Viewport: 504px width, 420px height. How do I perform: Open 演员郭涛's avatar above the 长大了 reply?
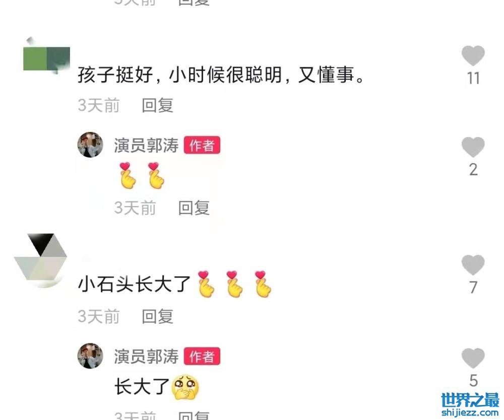(90, 356)
